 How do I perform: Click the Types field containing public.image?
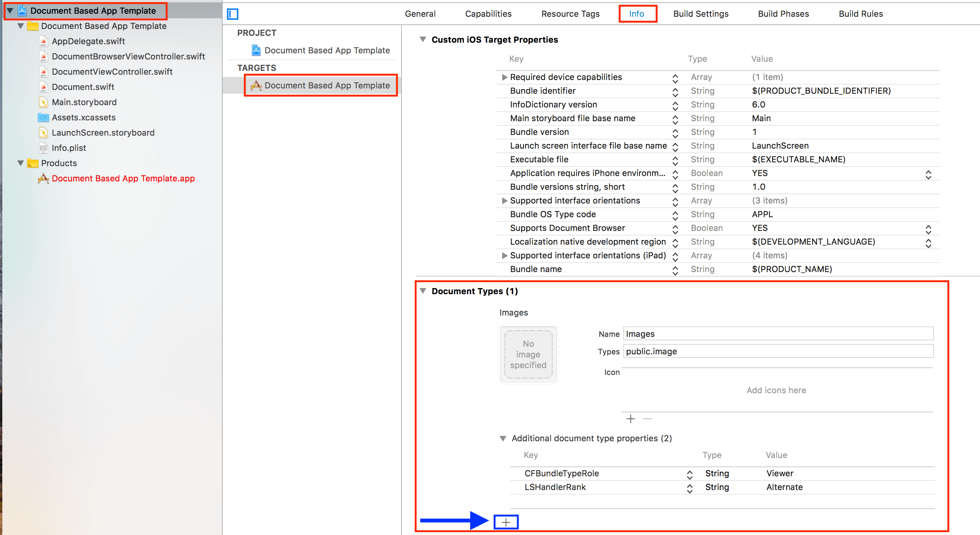[x=778, y=351]
